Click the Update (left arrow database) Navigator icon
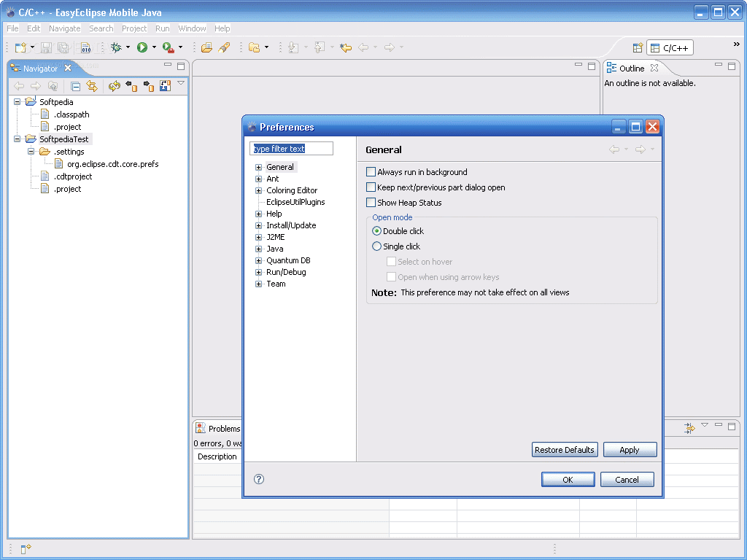This screenshot has width=747, height=560. (131, 86)
